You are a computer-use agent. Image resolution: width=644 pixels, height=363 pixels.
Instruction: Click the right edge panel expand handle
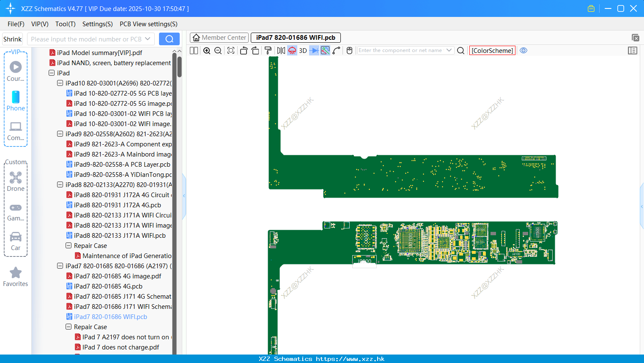tap(642, 206)
